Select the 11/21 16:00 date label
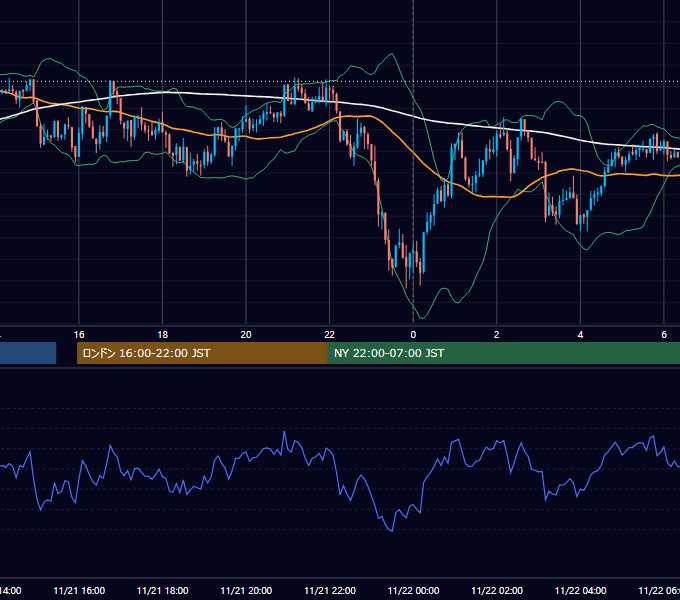The height and width of the screenshot is (600, 680). coord(79,590)
